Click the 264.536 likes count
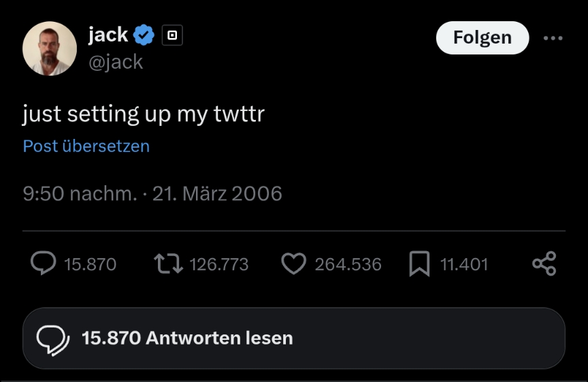Screen dimensions: 588x382 click(x=347, y=264)
